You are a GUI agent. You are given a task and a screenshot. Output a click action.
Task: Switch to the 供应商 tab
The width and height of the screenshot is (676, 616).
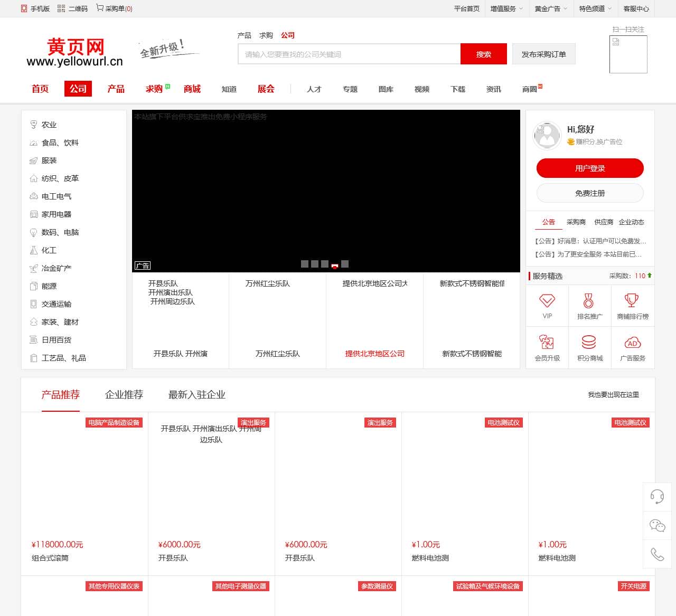[604, 222]
